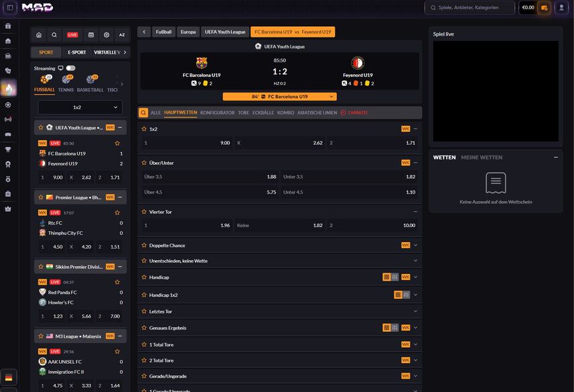The height and width of the screenshot is (392, 574).
Task: Switch Handicap to grid view
Action: click(386, 277)
